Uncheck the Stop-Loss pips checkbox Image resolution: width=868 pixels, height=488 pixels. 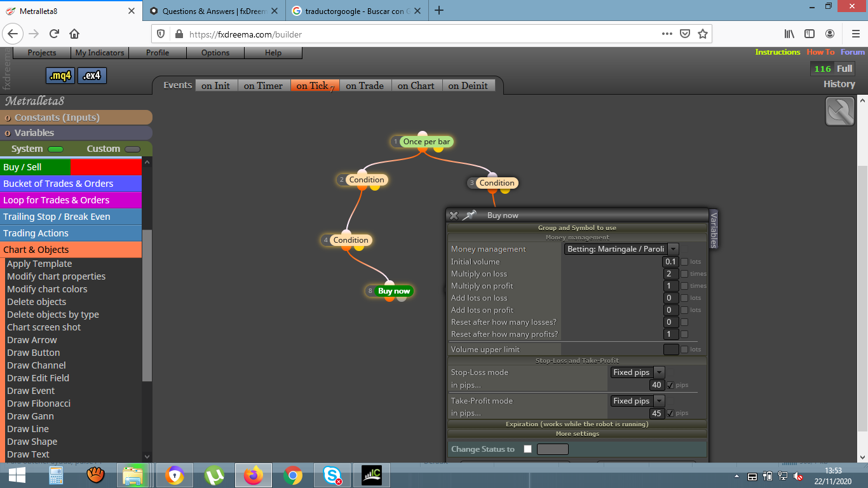click(670, 385)
